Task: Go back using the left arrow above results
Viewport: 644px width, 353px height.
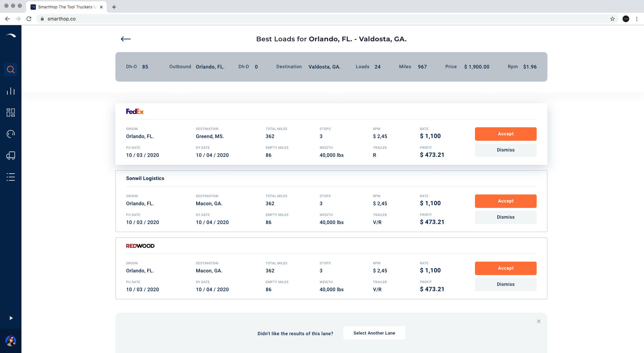Action: (126, 39)
